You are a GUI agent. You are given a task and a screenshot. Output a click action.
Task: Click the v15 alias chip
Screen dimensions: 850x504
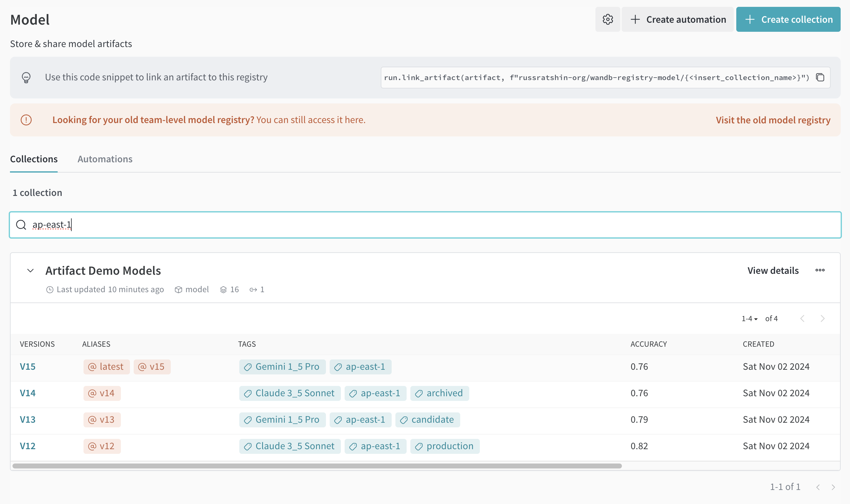click(x=152, y=367)
